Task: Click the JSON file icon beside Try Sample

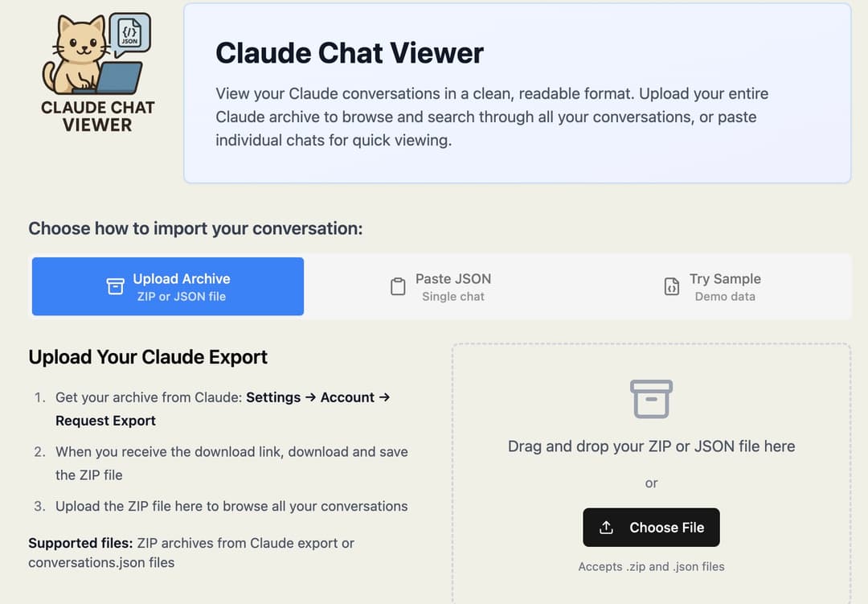Action: coord(671,286)
